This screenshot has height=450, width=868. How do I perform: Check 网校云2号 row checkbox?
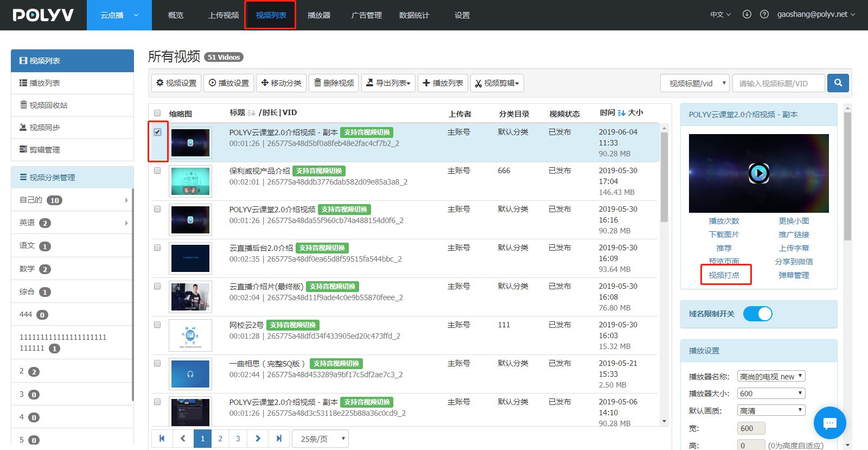(157, 325)
